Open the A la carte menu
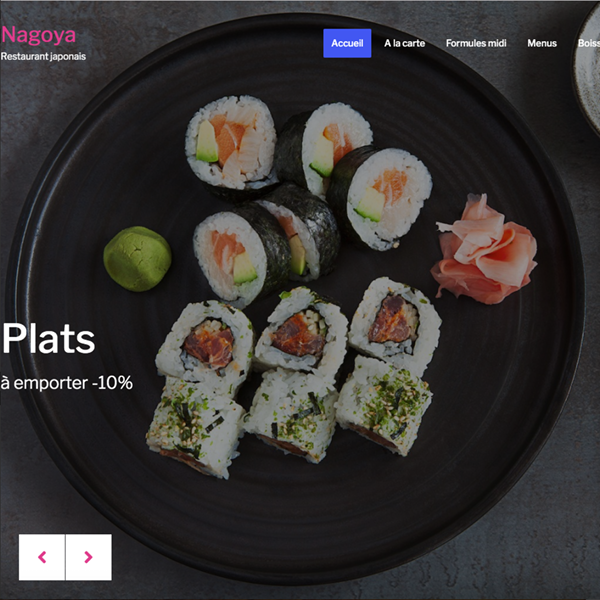 pos(404,43)
